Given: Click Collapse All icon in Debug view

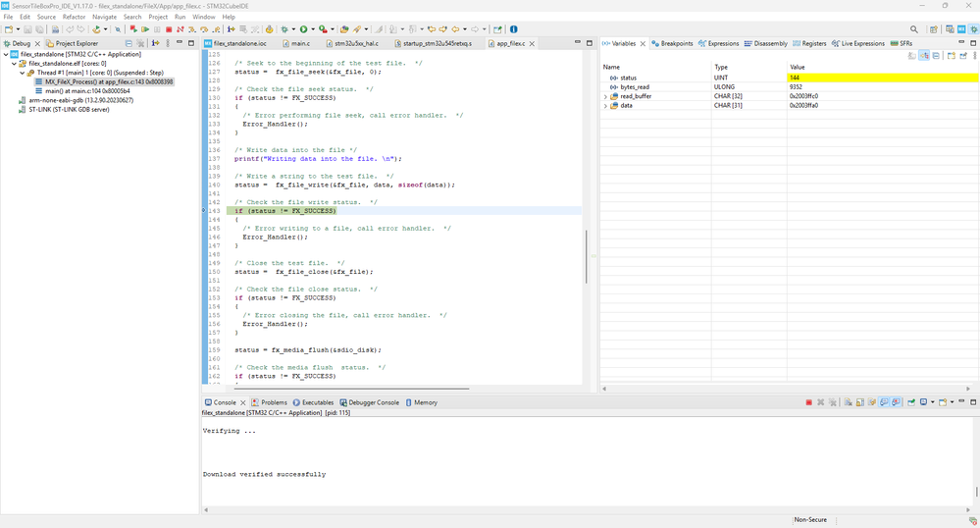Looking at the screenshot, I should pyautogui.click(x=129, y=43).
